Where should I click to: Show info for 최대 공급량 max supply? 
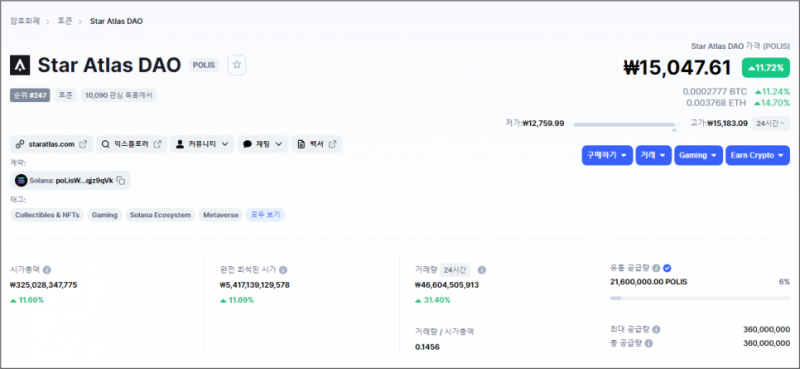tap(656, 330)
